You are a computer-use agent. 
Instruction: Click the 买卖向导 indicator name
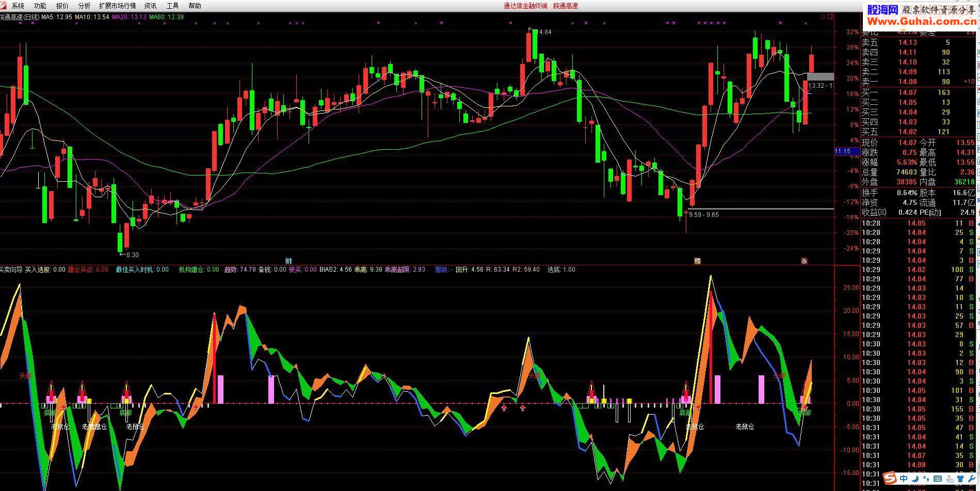(x=11, y=270)
